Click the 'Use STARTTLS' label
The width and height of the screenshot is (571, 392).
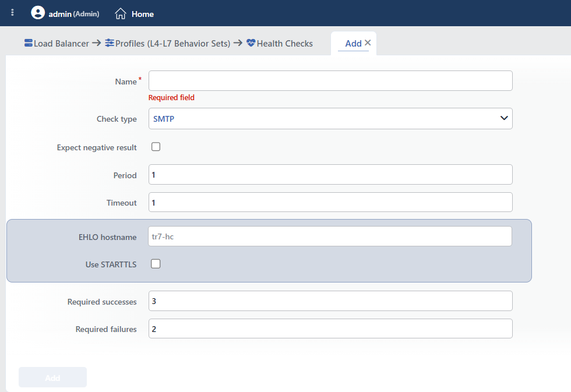111,264
